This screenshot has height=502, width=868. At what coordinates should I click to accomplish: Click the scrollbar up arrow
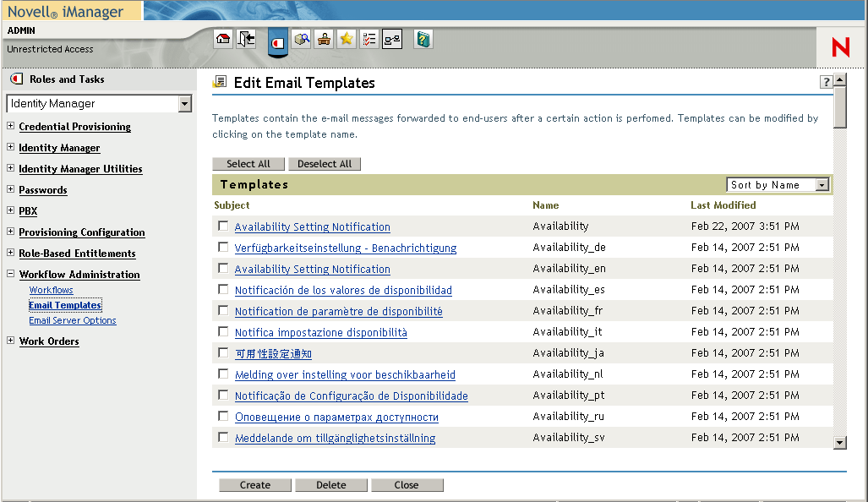pyautogui.click(x=840, y=79)
